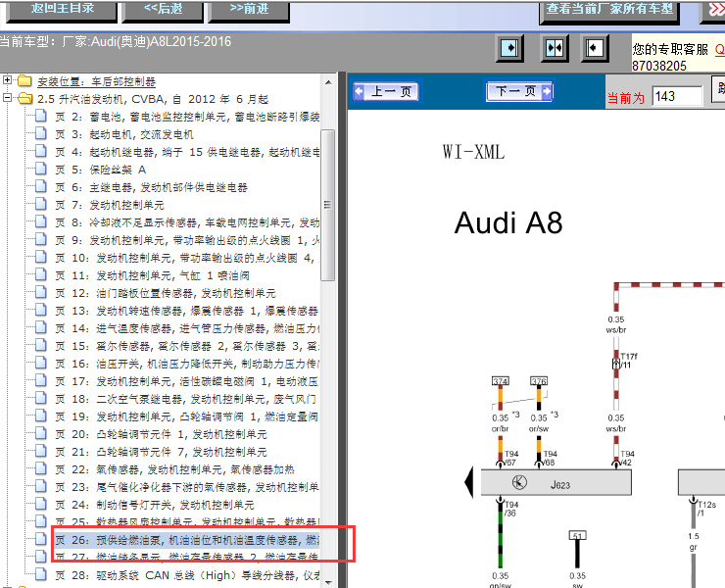Go to next page with 下一页

click(519, 91)
